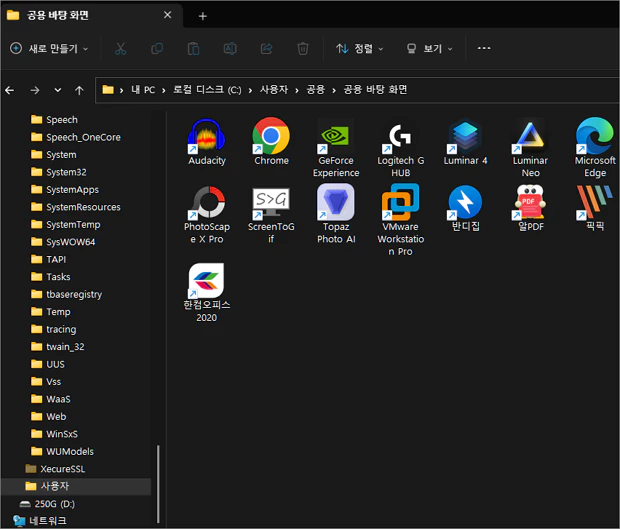This screenshot has width=620, height=529.
Task: Click the navigation pane scrollbar thumb
Action: coord(158,485)
